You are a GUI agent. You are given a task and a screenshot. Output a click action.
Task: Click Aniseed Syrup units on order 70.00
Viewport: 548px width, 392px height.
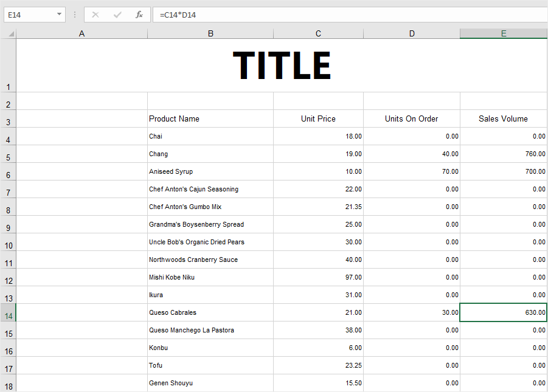(x=412, y=172)
